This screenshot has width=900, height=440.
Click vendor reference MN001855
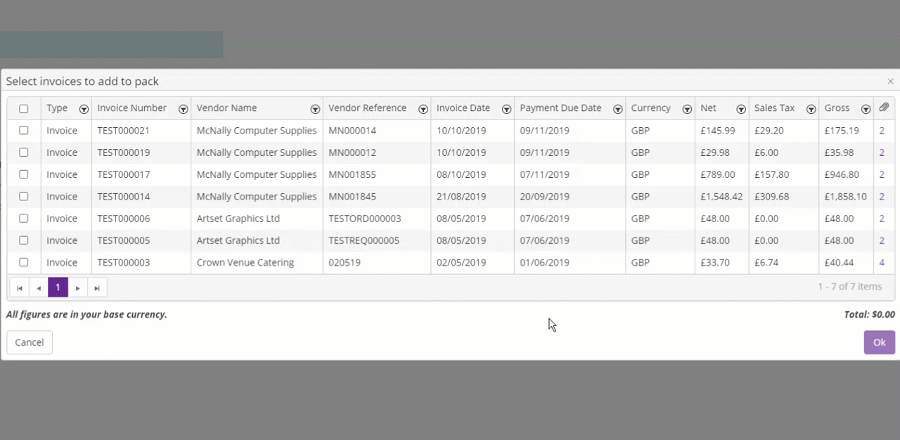[x=352, y=174]
